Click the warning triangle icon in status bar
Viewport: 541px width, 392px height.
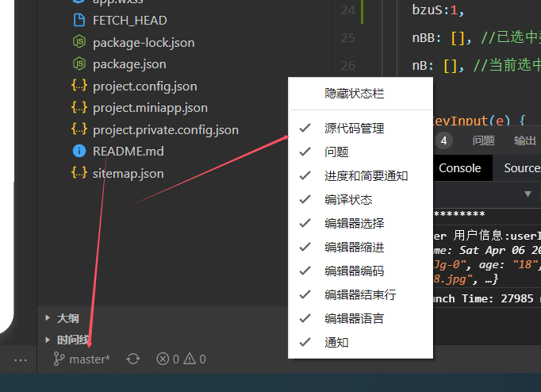190,359
